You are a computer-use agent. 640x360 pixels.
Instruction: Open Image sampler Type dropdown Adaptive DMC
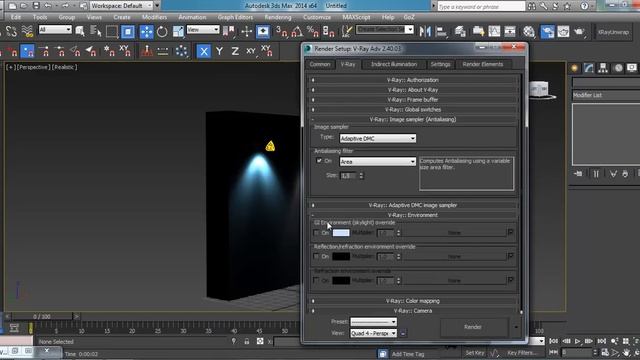pos(378,139)
